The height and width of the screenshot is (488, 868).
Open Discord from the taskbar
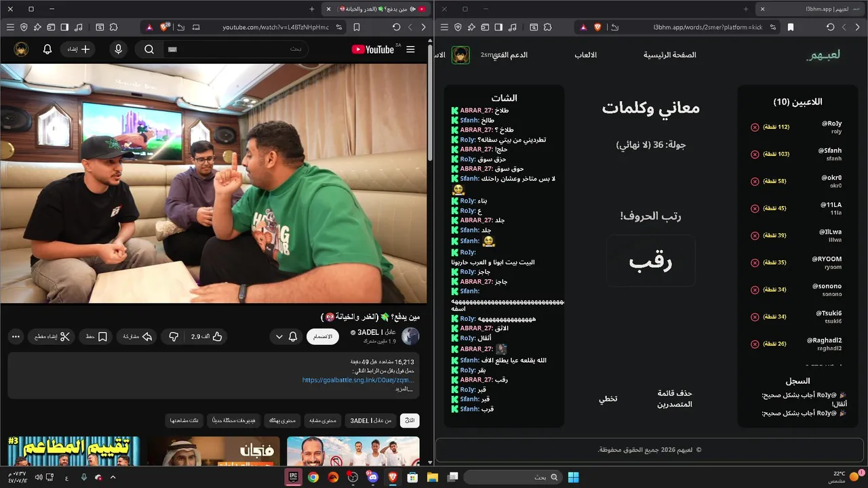click(372, 477)
